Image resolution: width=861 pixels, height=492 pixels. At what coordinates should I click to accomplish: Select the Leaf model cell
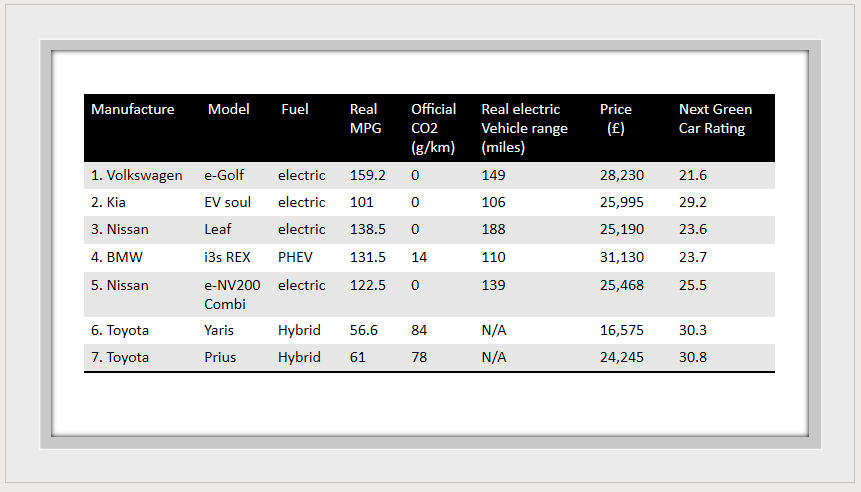coord(217,229)
